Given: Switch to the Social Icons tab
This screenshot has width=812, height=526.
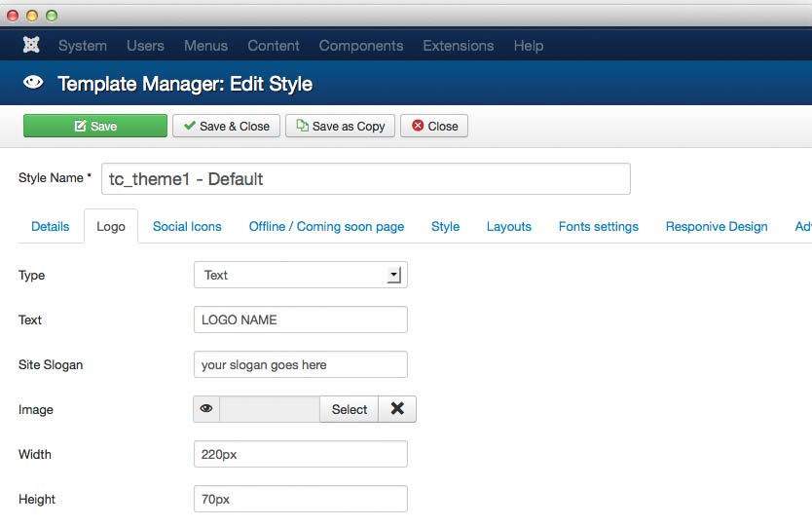Looking at the screenshot, I should point(187,226).
